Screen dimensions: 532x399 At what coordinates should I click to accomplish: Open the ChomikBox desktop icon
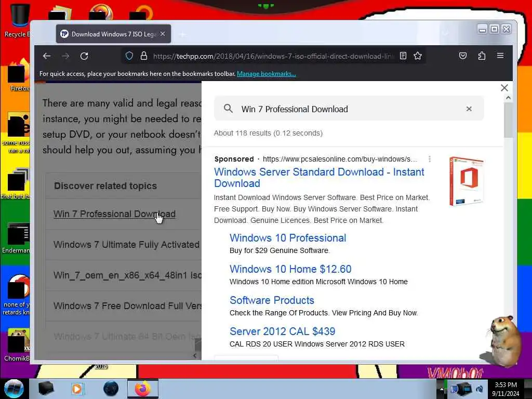(x=17, y=345)
